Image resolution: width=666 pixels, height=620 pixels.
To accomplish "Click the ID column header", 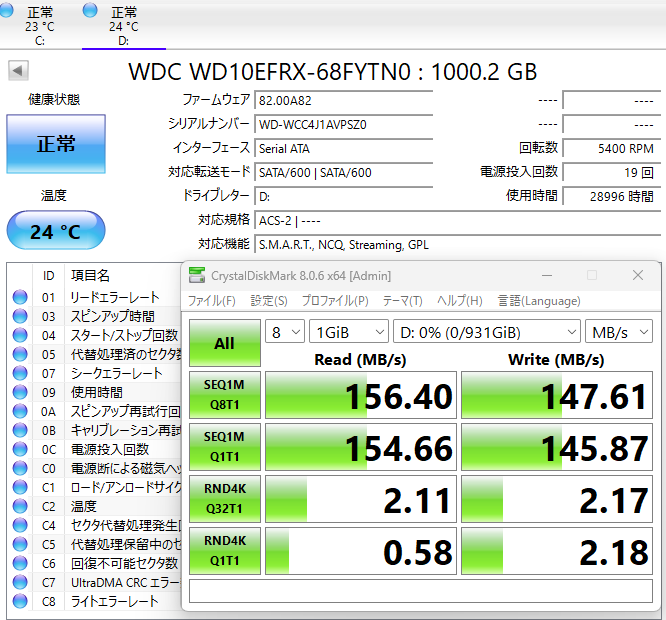I will point(48,276).
